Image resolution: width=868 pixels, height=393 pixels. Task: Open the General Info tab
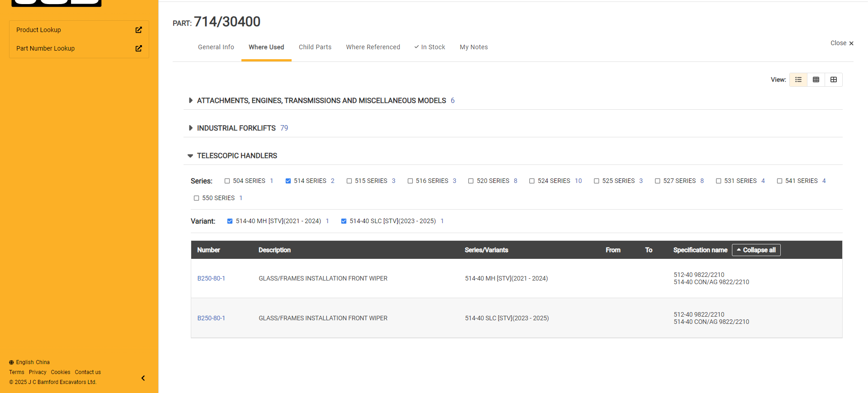pos(216,47)
